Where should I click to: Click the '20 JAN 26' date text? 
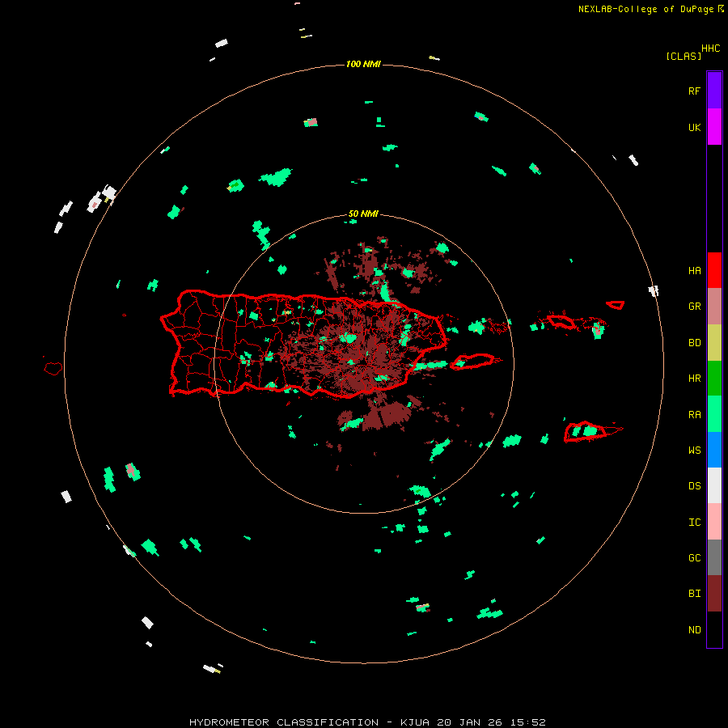tap(469, 722)
